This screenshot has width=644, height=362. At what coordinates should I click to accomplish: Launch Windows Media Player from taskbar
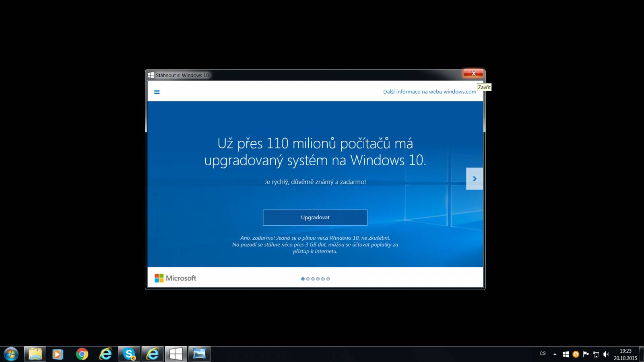pos(58,354)
